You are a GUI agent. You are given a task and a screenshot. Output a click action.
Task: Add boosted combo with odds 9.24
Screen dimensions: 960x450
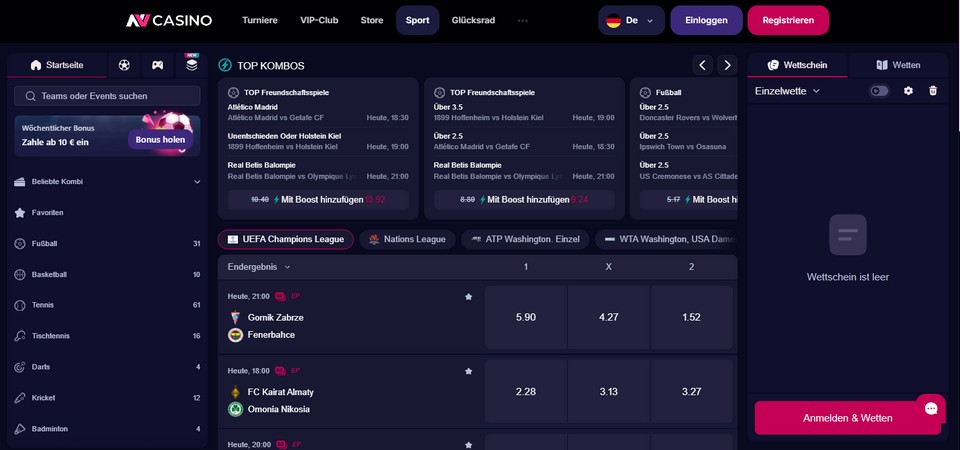coord(524,200)
